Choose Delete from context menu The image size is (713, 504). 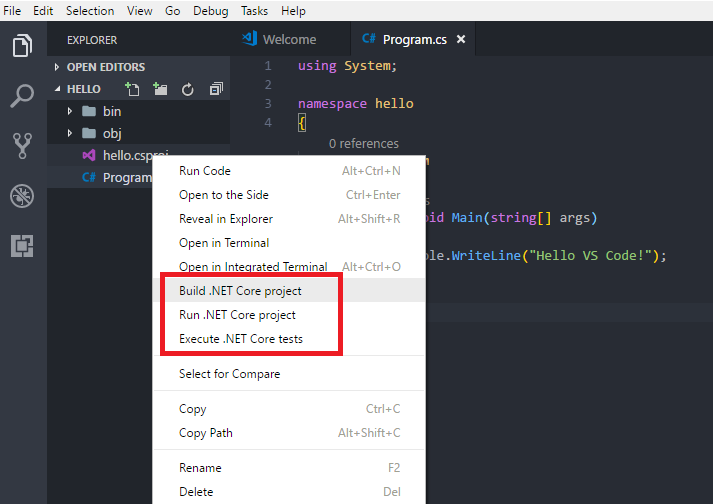[290, 492]
